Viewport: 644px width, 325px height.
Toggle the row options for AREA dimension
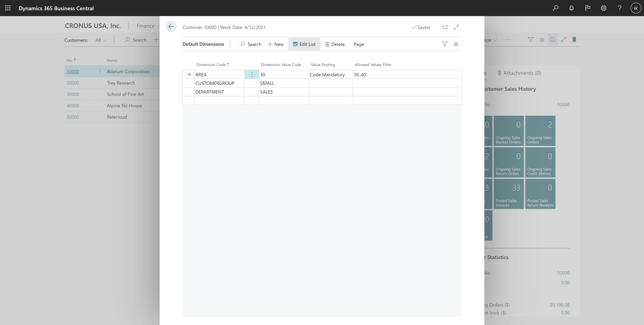pyautogui.click(x=252, y=74)
